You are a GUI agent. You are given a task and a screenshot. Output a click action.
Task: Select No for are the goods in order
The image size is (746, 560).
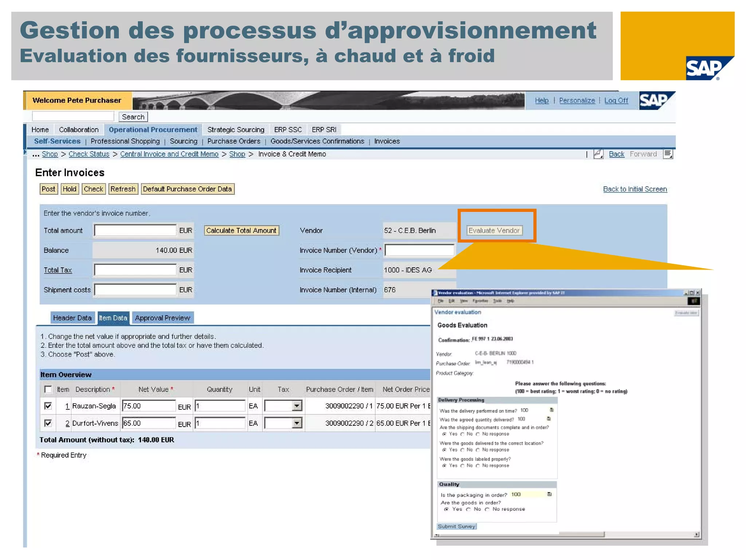click(469, 509)
